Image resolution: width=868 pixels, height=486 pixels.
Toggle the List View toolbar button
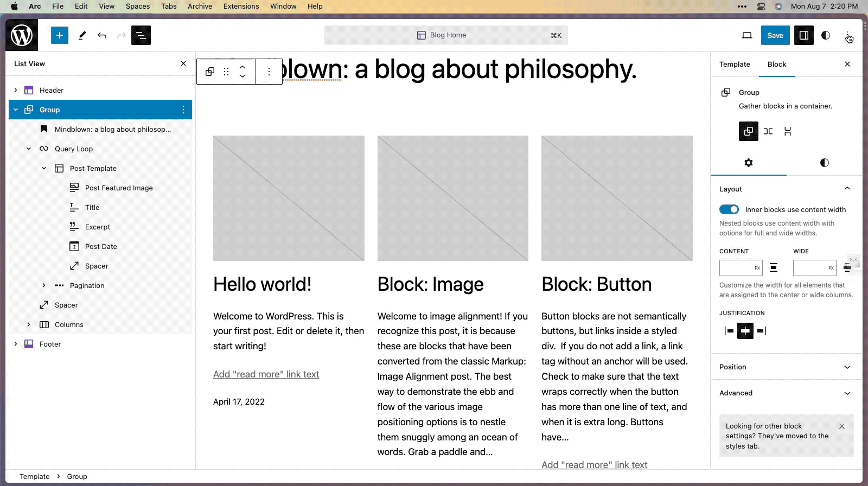(x=141, y=35)
